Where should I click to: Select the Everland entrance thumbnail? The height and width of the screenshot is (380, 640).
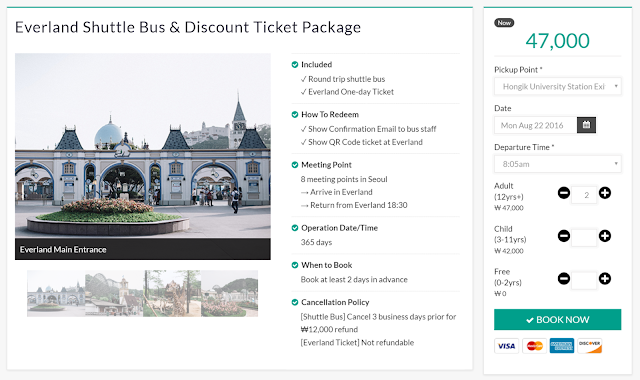tap(56, 293)
